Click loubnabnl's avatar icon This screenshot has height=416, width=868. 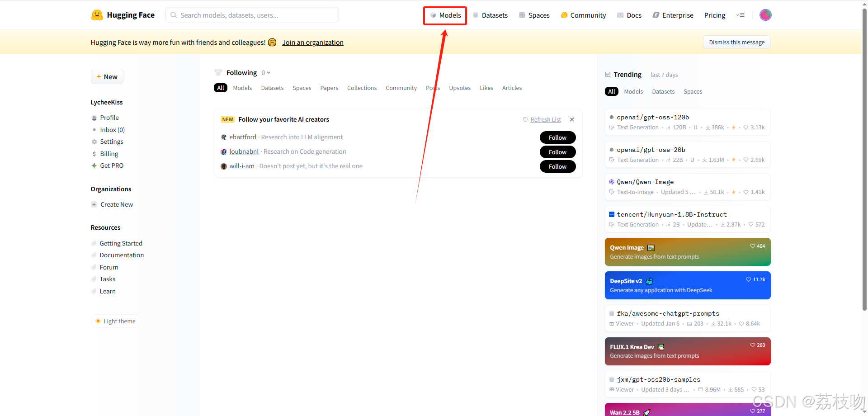(x=224, y=151)
